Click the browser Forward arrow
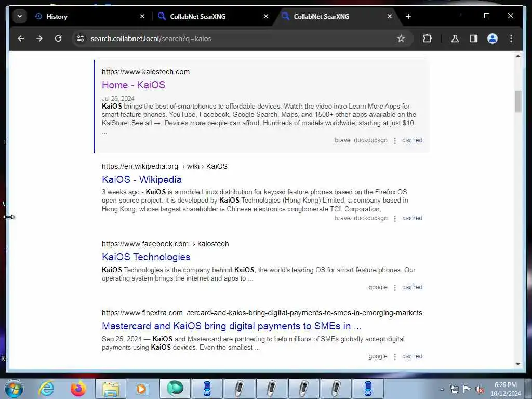Image resolution: width=532 pixels, height=399 pixels. (x=39, y=38)
